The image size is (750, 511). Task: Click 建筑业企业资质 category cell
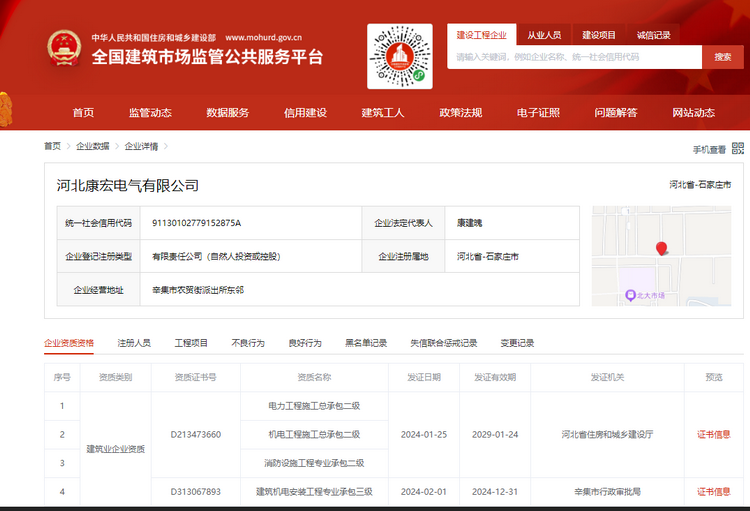click(x=115, y=449)
